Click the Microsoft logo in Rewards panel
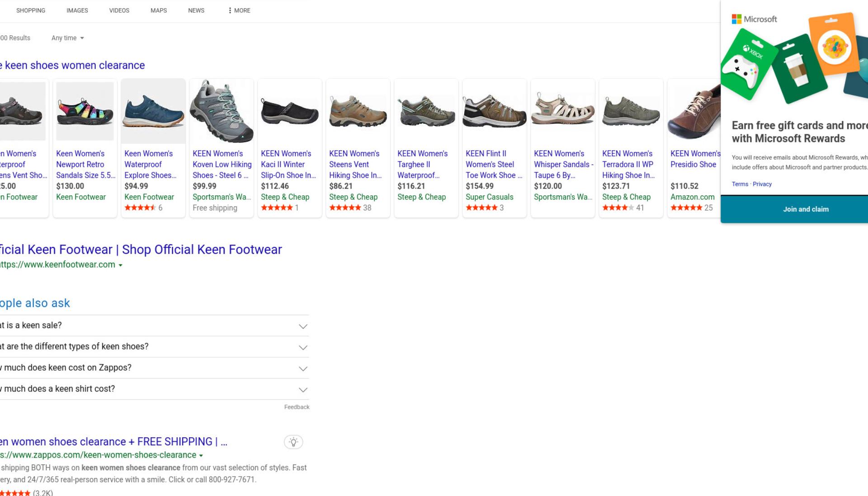 (755, 19)
